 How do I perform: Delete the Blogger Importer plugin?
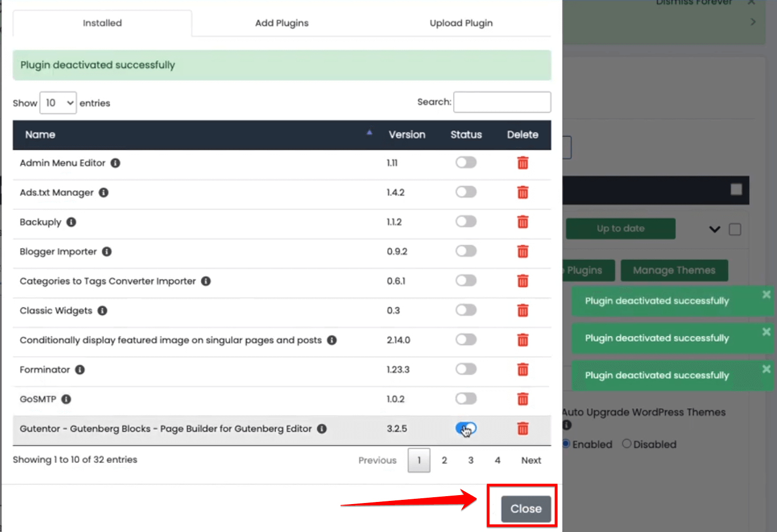coord(522,252)
